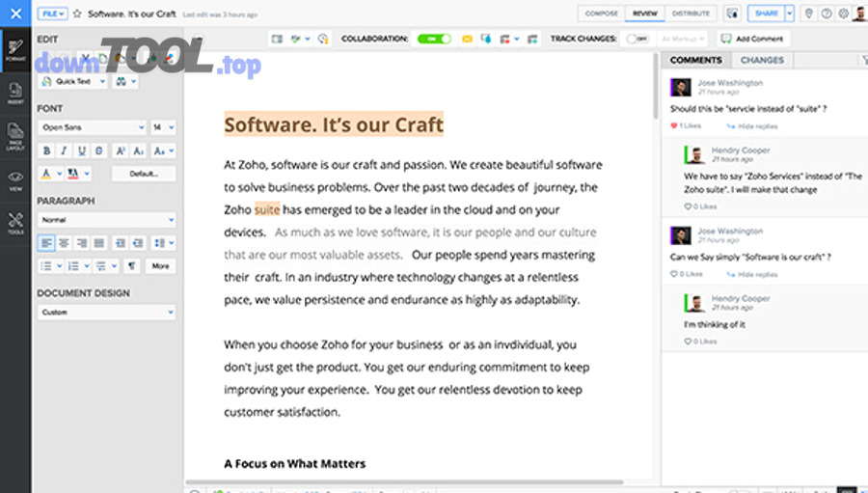Open the help question mark icon
Image resolution: width=868 pixels, height=493 pixels.
(826, 14)
